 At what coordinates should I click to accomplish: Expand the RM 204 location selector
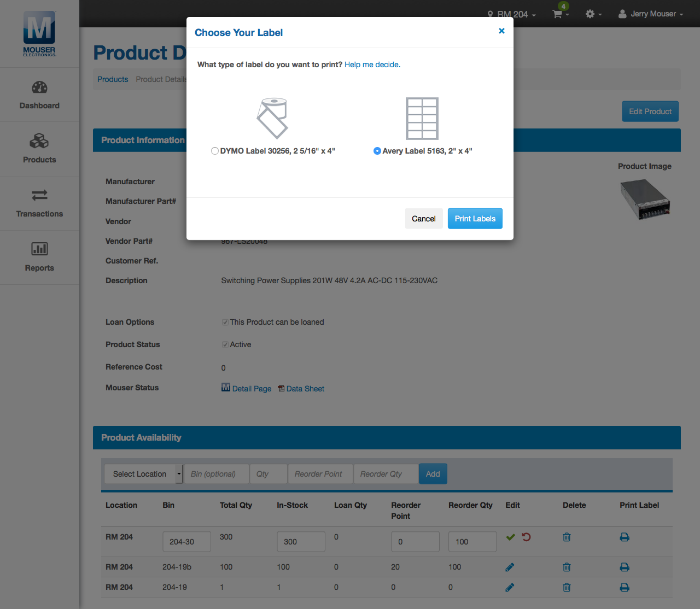[512, 14]
